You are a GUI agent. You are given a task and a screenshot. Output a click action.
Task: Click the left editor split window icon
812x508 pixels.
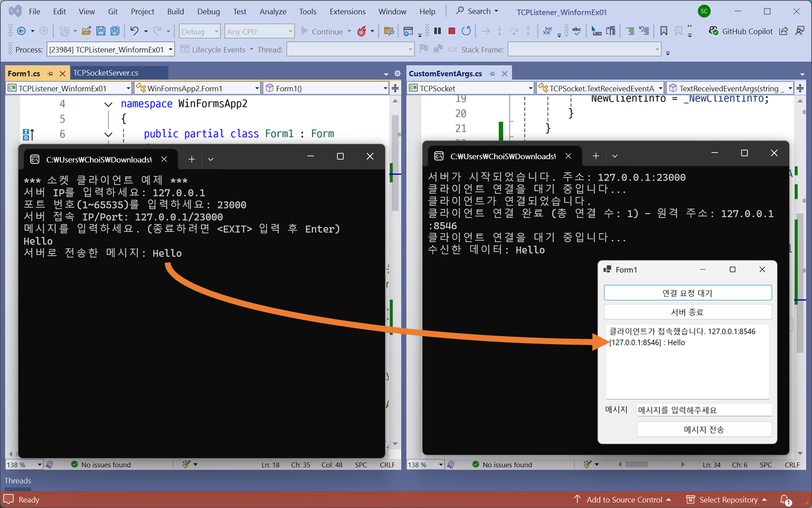pyautogui.click(x=395, y=88)
